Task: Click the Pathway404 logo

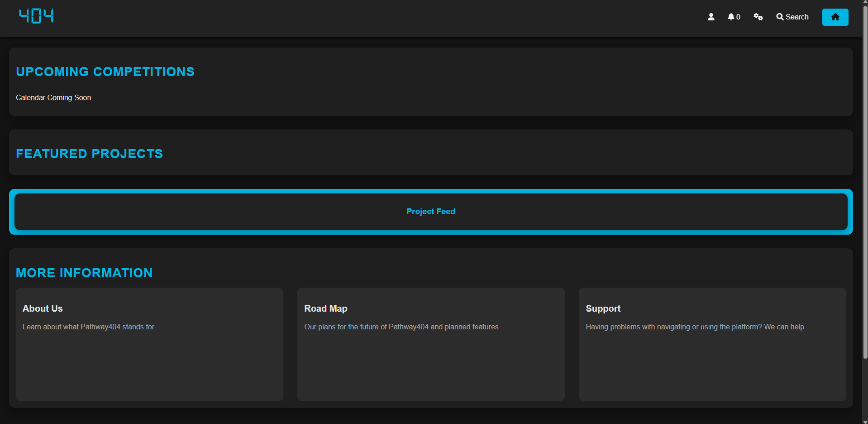Action: (x=36, y=16)
